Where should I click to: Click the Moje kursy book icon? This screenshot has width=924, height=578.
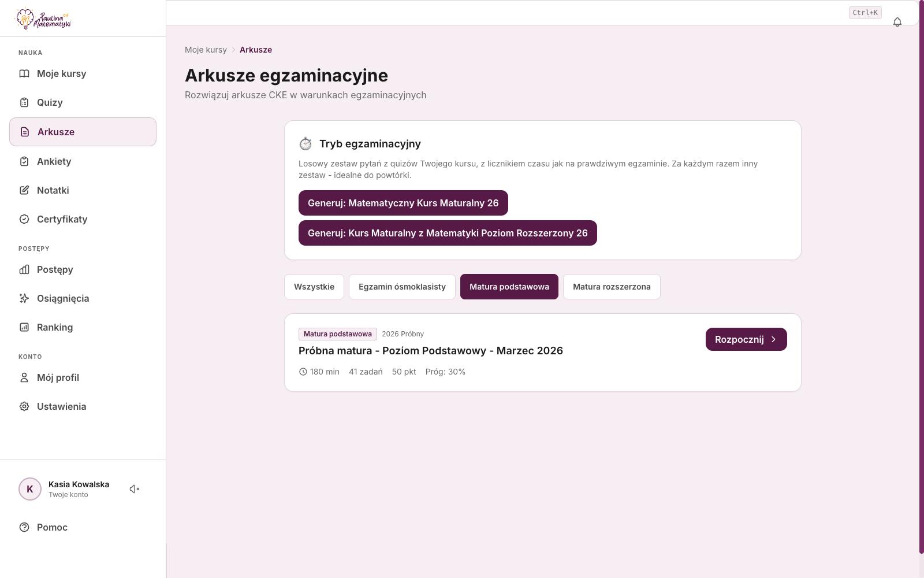pos(24,73)
